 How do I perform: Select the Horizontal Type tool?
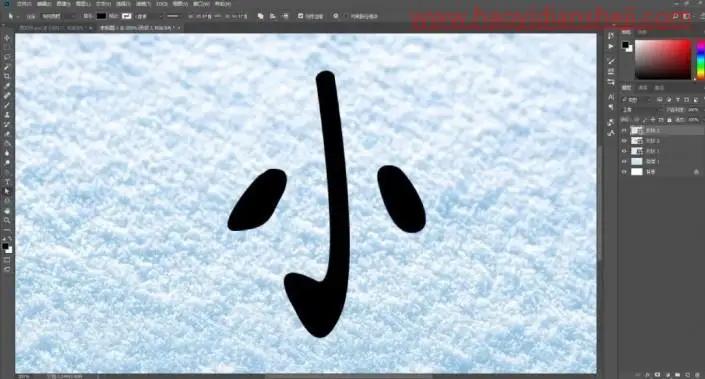coord(7,182)
